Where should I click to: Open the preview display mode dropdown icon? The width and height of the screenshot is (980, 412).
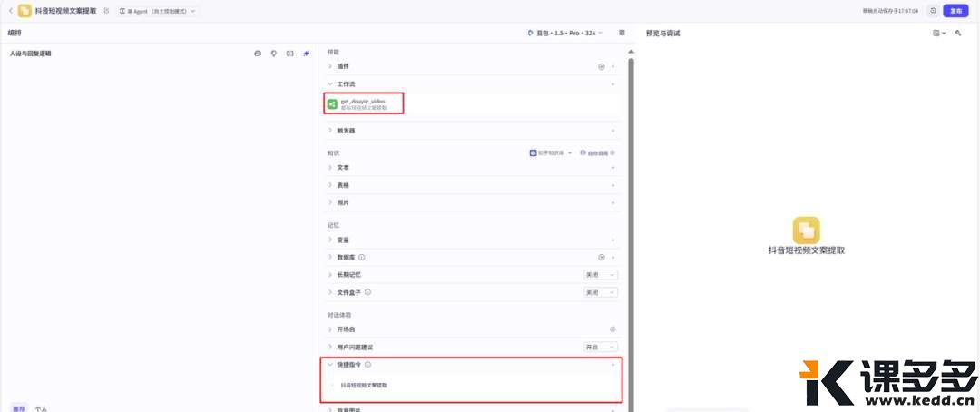pyautogui.click(x=939, y=34)
